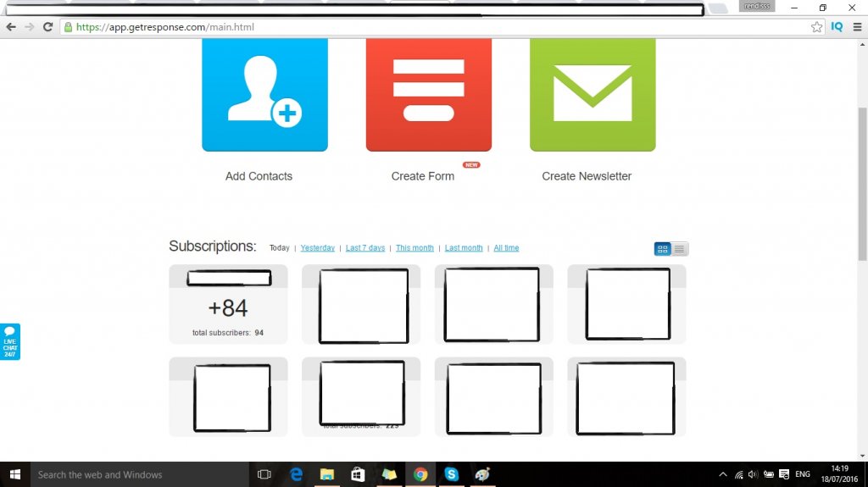Click the page vertical scrollbar thumb
868x487 pixels.
[862, 183]
